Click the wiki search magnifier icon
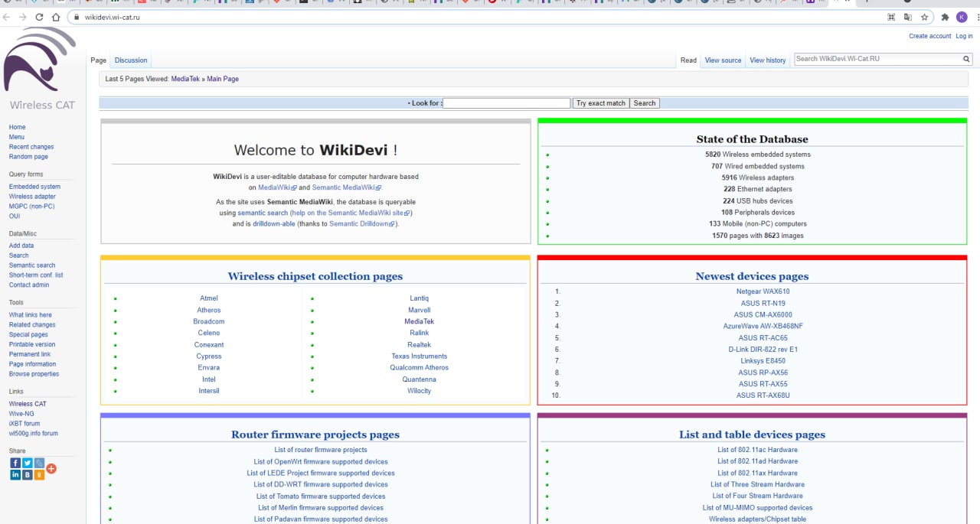Image resolution: width=980 pixels, height=524 pixels. [966, 59]
